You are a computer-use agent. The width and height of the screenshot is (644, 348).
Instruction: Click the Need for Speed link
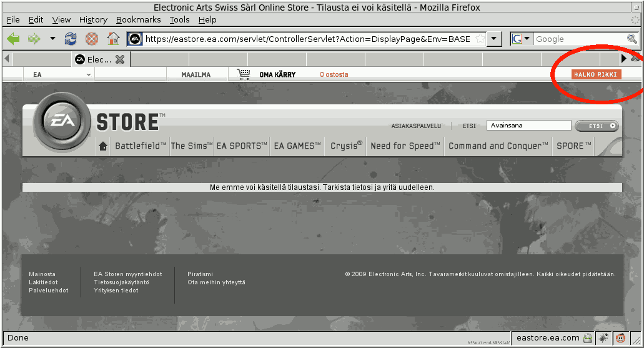pyautogui.click(x=406, y=146)
